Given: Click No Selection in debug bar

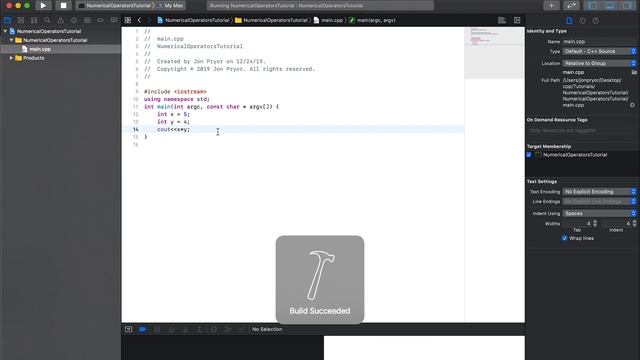Looking at the screenshot, I should click(267, 329).
